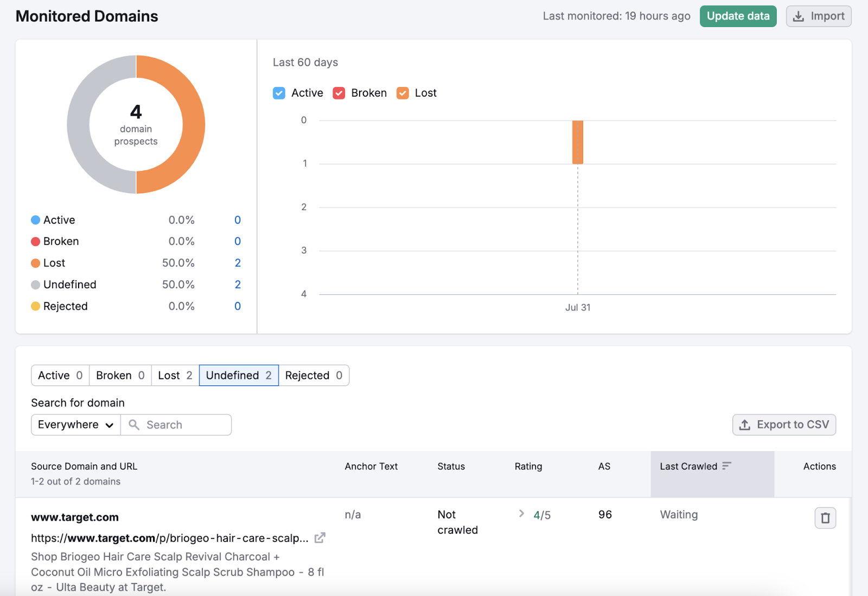Select the Rejected filter tab
Viewport: 868px width, 596px height.
click(314, 375)
